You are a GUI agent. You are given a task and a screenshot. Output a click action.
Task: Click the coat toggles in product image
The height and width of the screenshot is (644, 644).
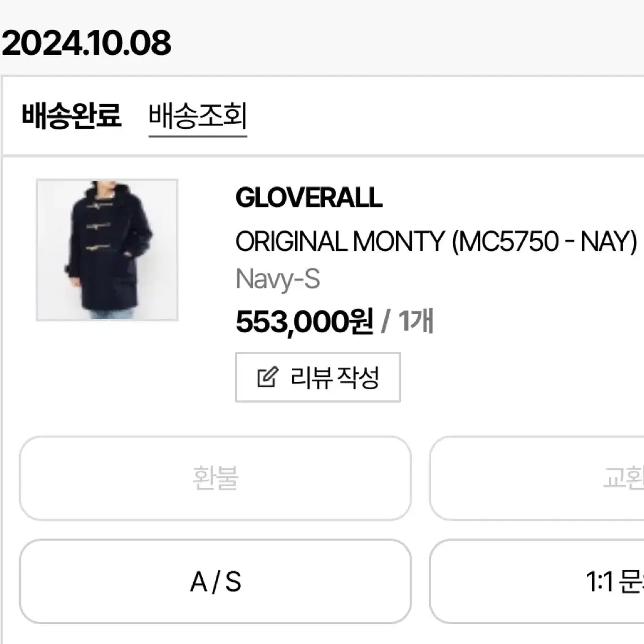pos(98,227)
